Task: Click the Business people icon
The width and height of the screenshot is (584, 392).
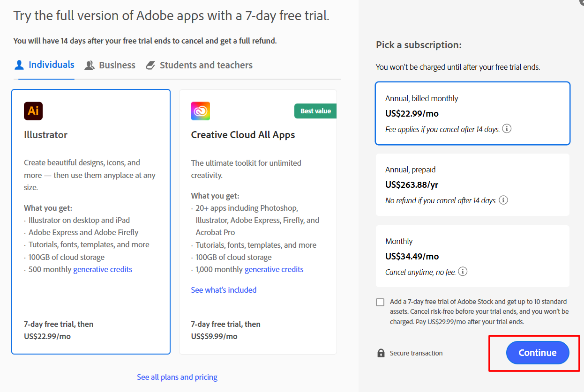Action: pyautogui.click(x=90, y=66)
